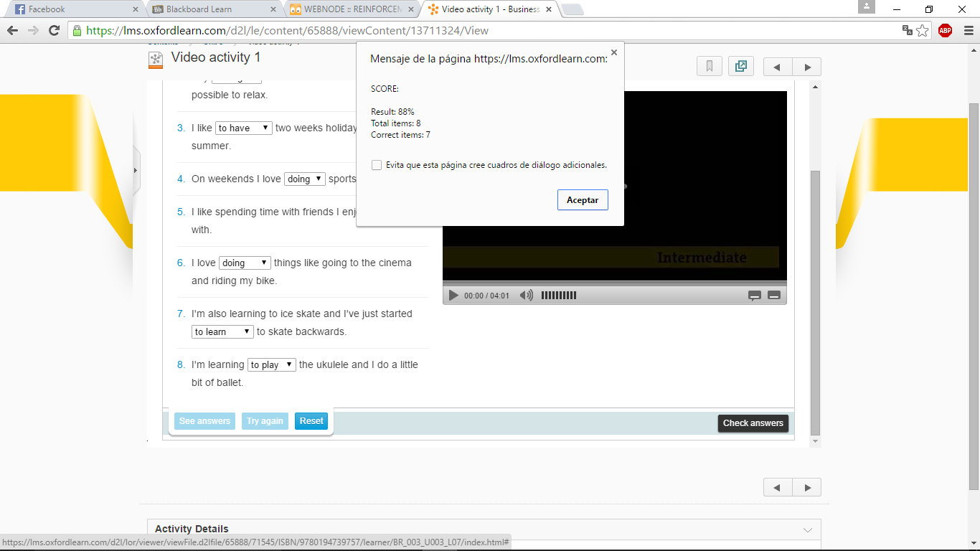Open the 'to learn' dropdown in question 7
Image resolution: width=980 pixels, height=551 pixels.
tap(223, 331)
